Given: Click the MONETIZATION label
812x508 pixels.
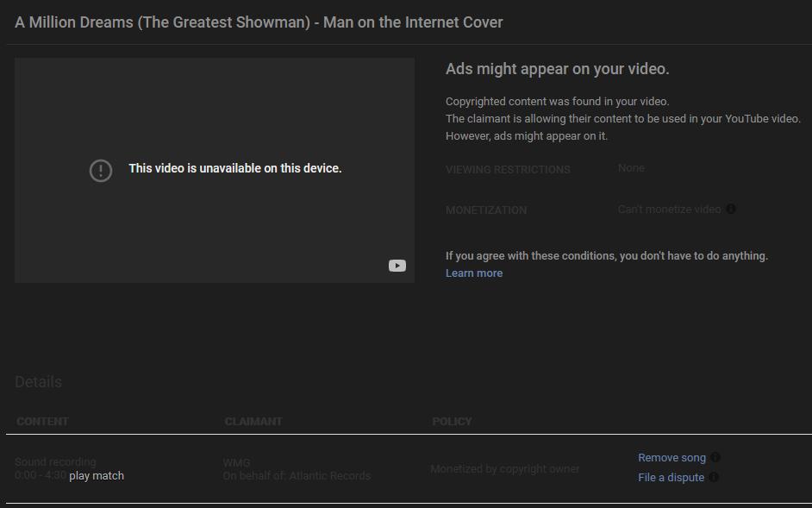Looking at the screenshot, I should (486, 210).
